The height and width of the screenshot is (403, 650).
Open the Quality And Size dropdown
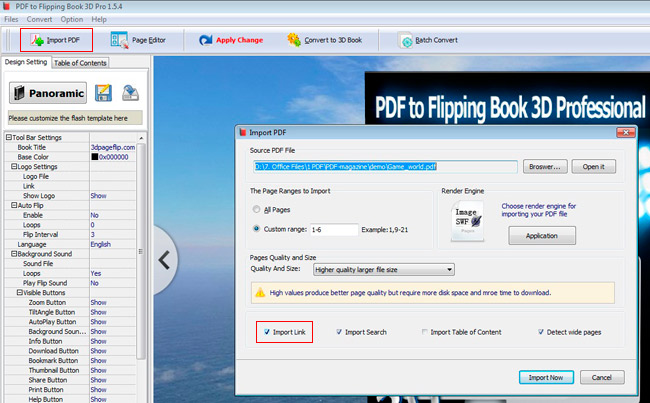[x=384, y=269]
